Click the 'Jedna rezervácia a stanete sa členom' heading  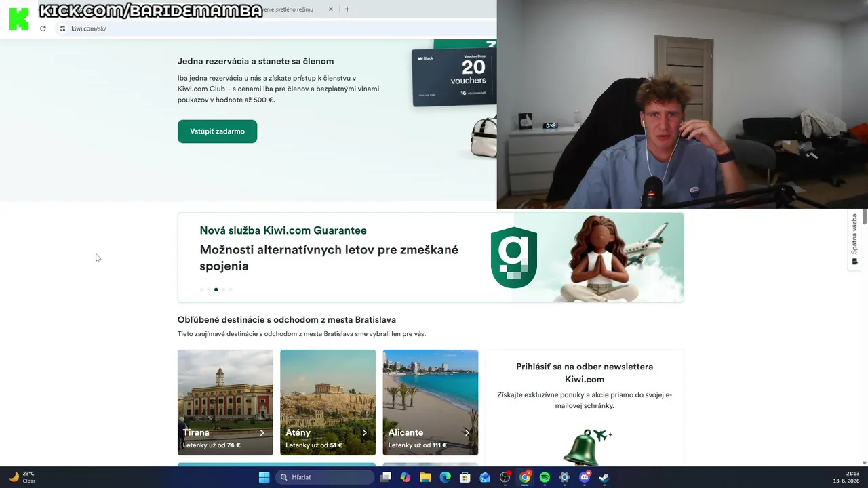coord(256,61)
